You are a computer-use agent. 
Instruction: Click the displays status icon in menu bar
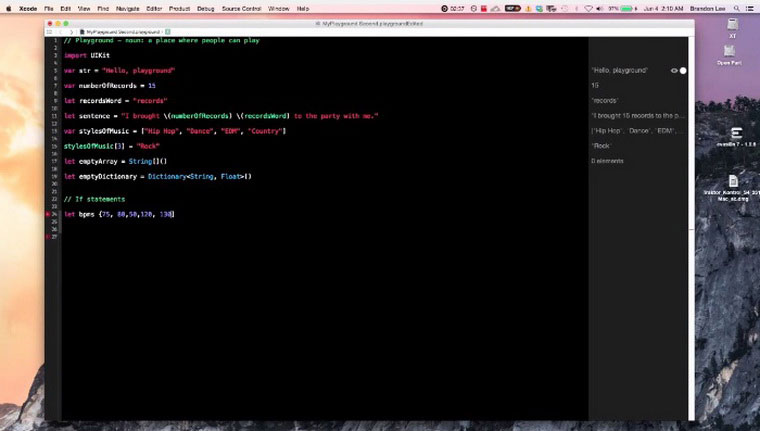(551, 9)
